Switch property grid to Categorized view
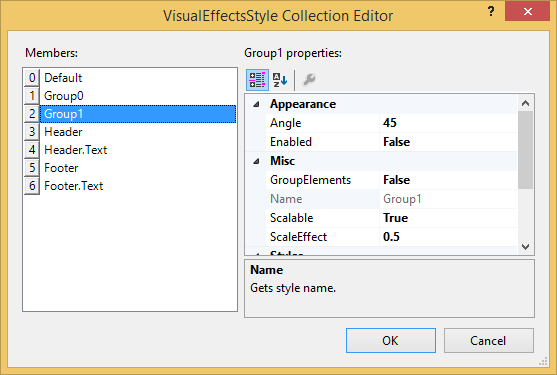The image size is (557, 375). pyautogui.click(x=257, y=80)
